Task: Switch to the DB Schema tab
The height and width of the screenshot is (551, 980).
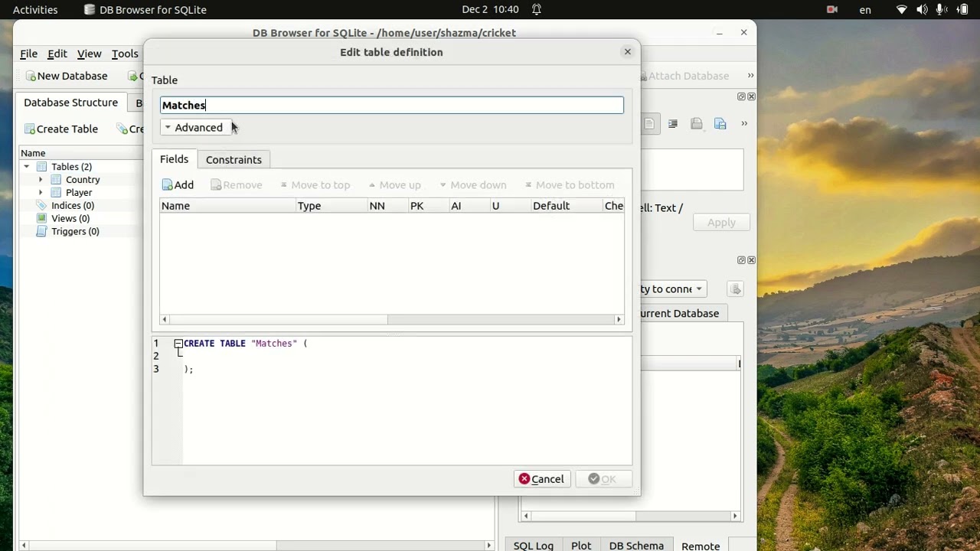Action: (x=636, y=546)
